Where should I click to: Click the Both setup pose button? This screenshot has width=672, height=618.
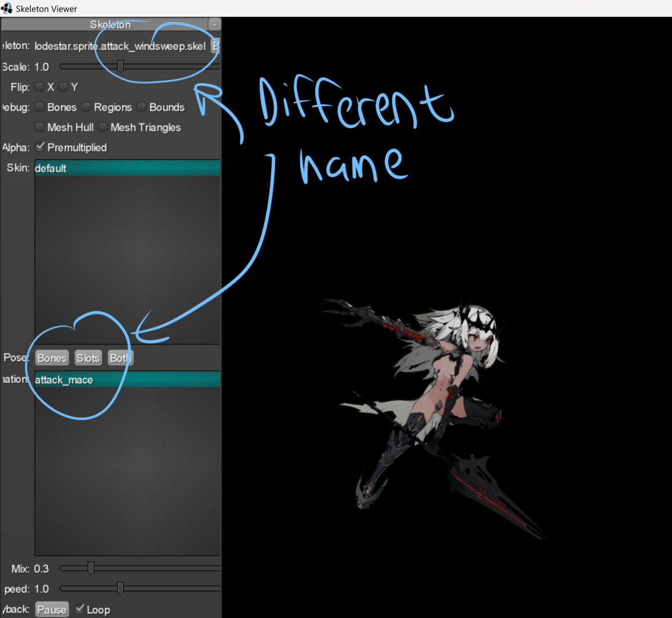click(121, 358)
